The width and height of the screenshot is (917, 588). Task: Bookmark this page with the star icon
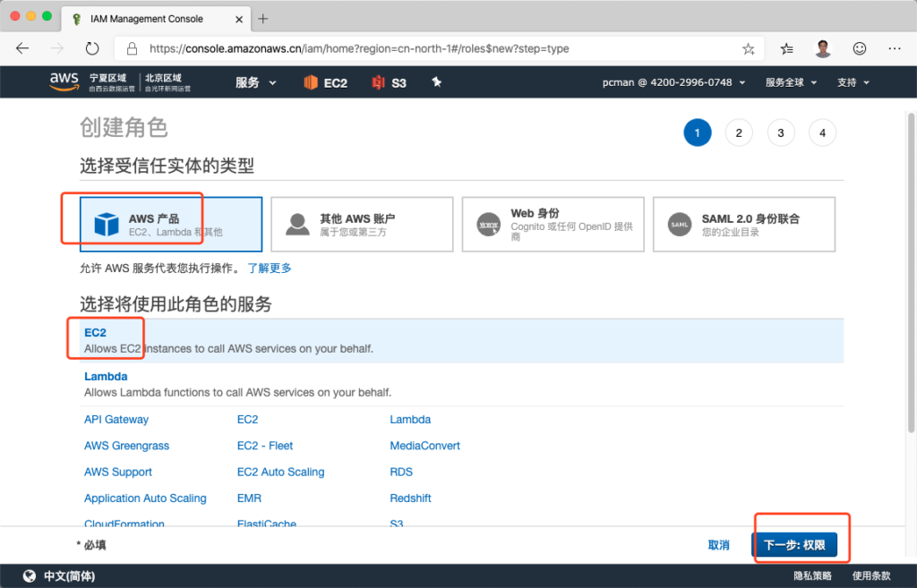pyautogui.click(x=749, y=48)
